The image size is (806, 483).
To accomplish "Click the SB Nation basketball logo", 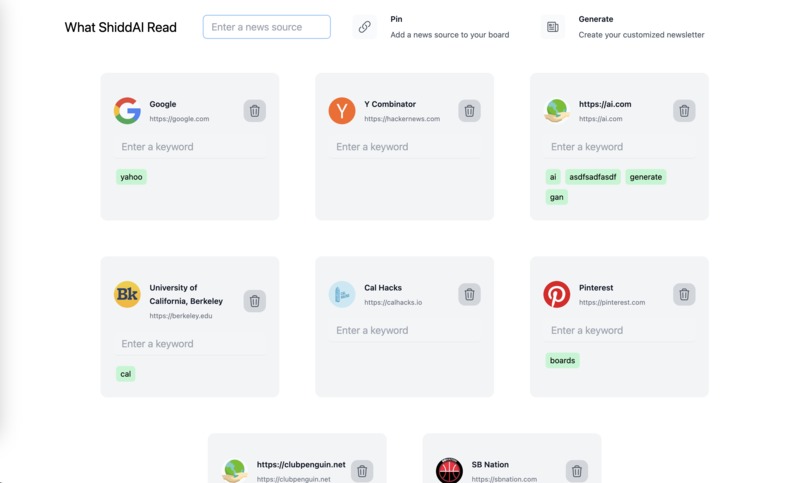I will [449, 470].
